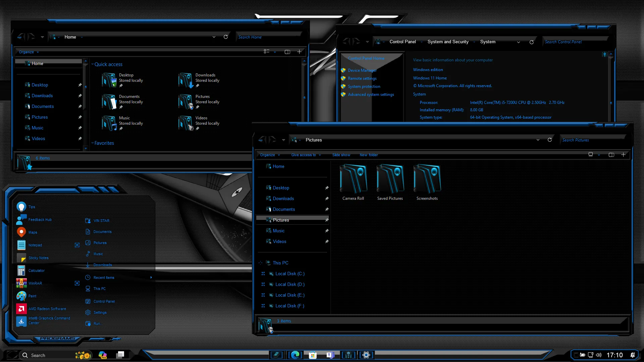Start a Slide show in Pictures folder
This screenshot has width=644, height=362.
341,155
